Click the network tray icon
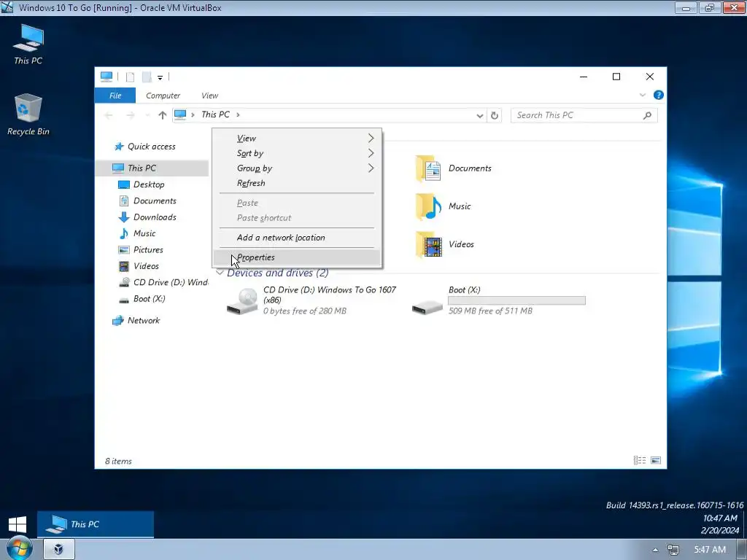 [673, 550]
